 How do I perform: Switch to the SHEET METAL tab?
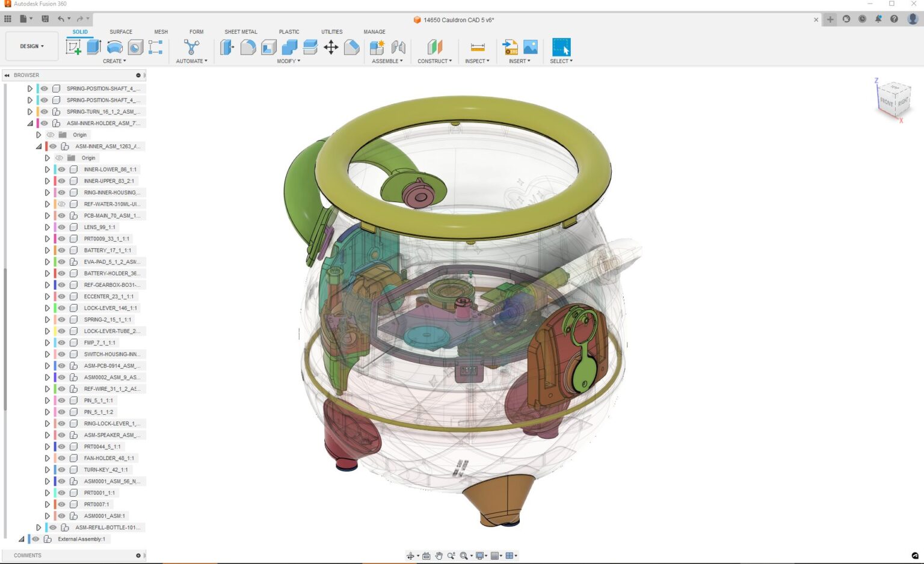241,32
